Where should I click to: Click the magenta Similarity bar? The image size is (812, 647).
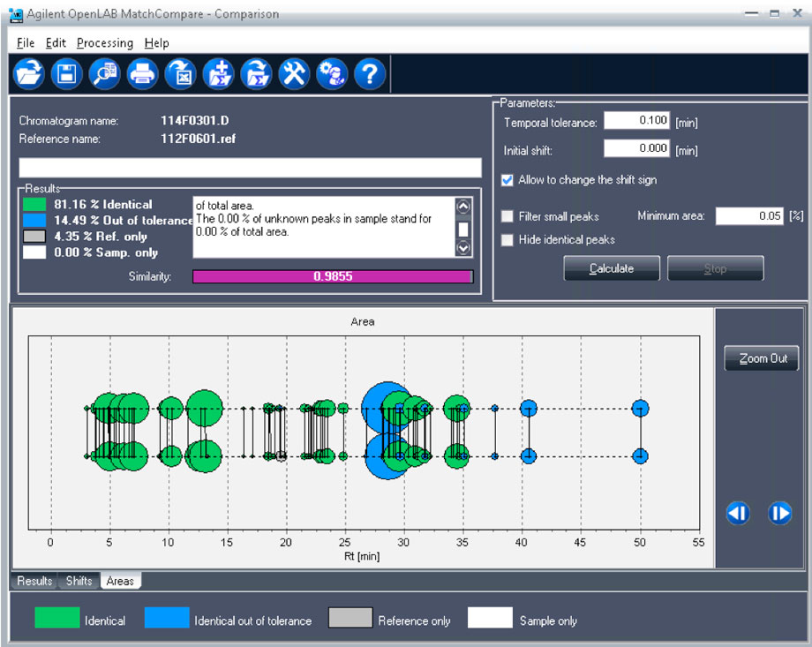pyautogui.click(x=334, y=276)
